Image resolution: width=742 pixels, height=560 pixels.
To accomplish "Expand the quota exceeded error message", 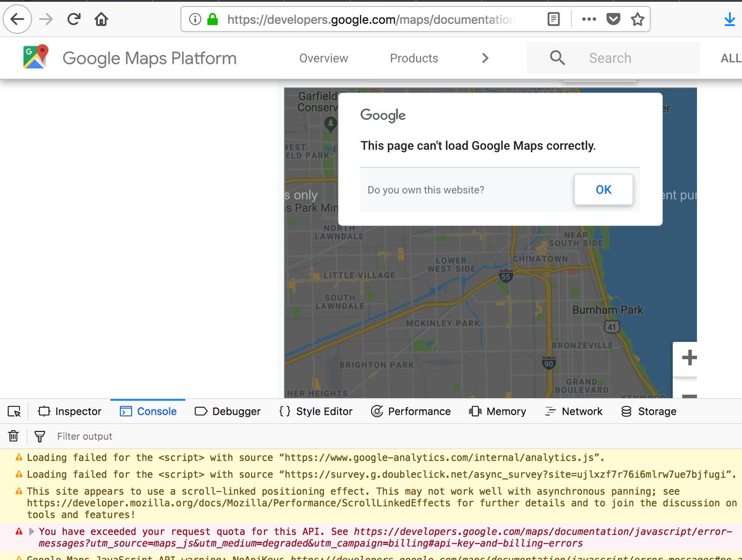I will pos(32,532).
